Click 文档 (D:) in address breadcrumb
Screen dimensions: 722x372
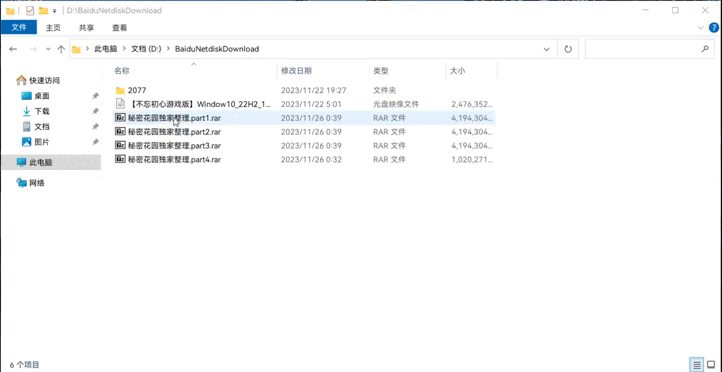pos(146,49)
